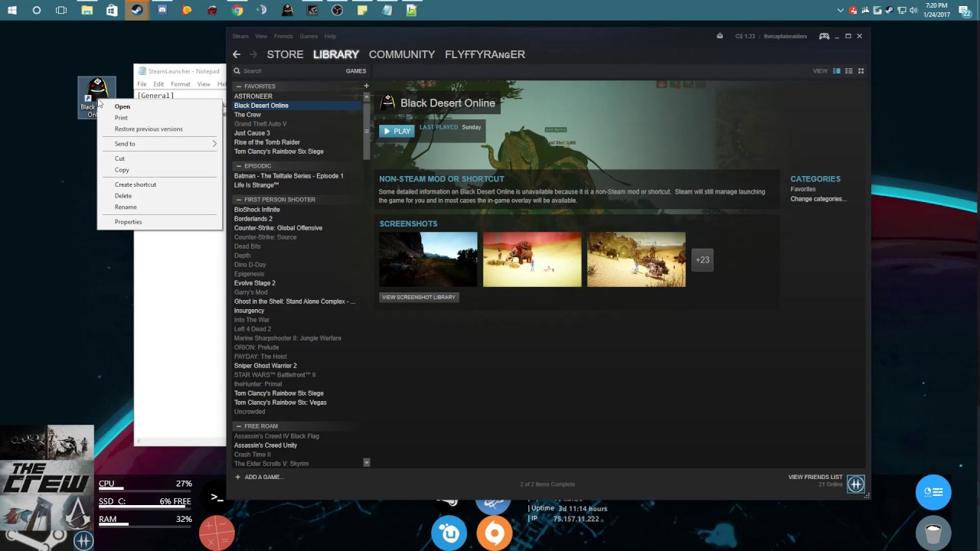Switch library to grid view
This screenshot has height=551, width=980.
(861, 71)
